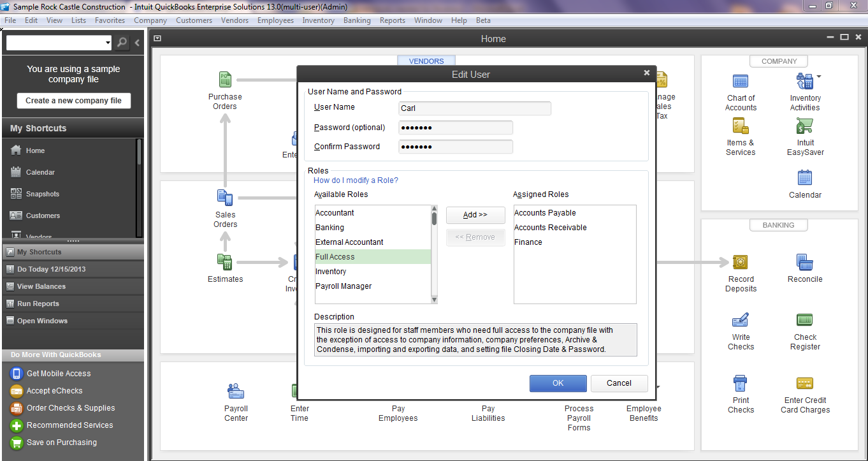Open the search box dropdown arrow
Screen dimensions: 868x461
click(x=108, y=43)
